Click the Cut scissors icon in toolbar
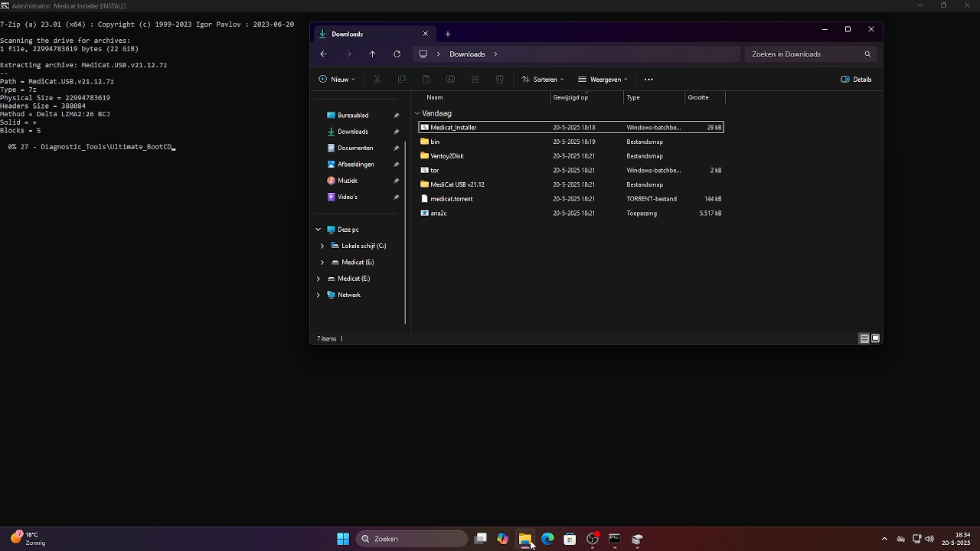The image size is (980, 551). [x=377, y=80]
